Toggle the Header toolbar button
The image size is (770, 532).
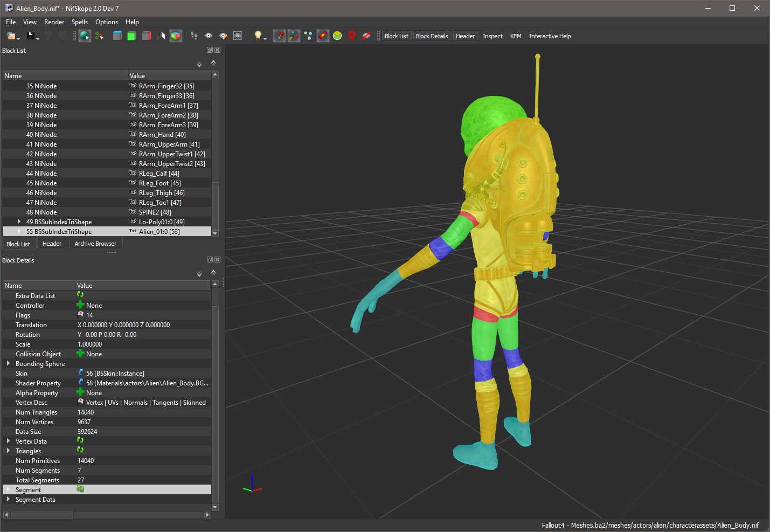click(465, 36)
